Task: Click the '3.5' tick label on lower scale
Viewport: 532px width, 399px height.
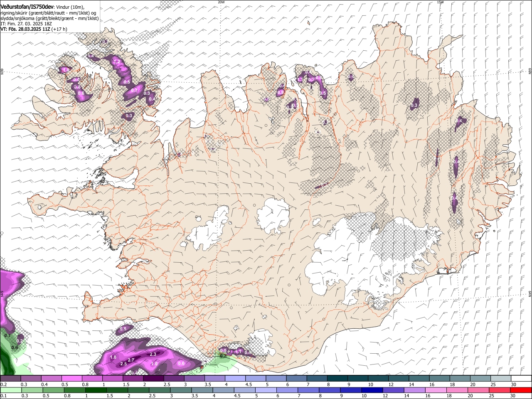Action: pyautogui.click(x=194, y=396)
